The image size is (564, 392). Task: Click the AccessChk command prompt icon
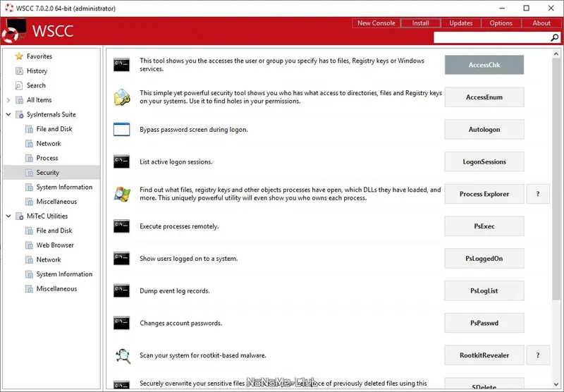121,65
